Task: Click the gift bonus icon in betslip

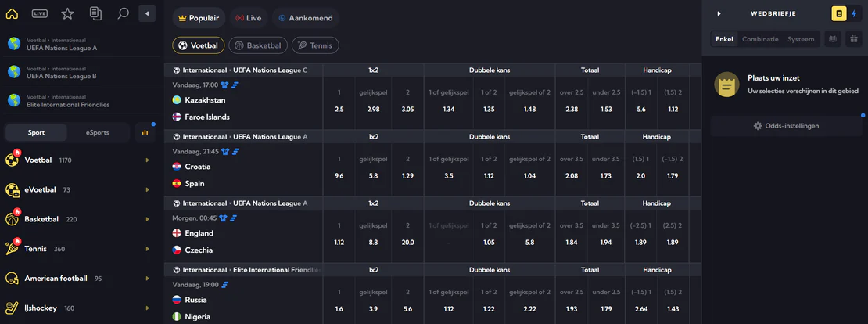Action: [x=854, y=39]
